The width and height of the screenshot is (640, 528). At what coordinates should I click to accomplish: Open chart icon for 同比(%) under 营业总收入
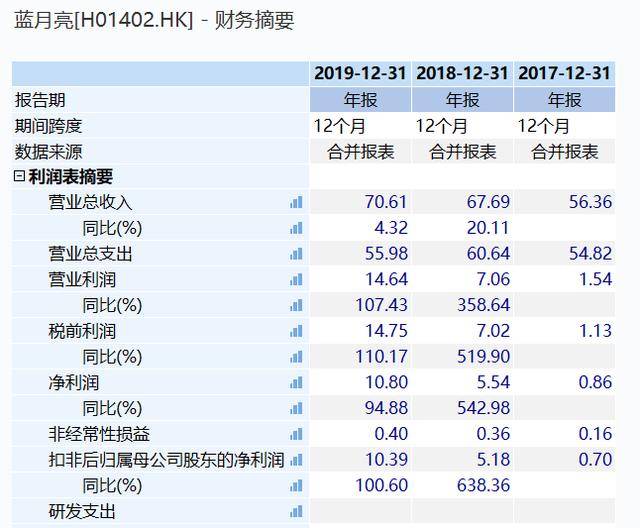[x=296, y=228]
